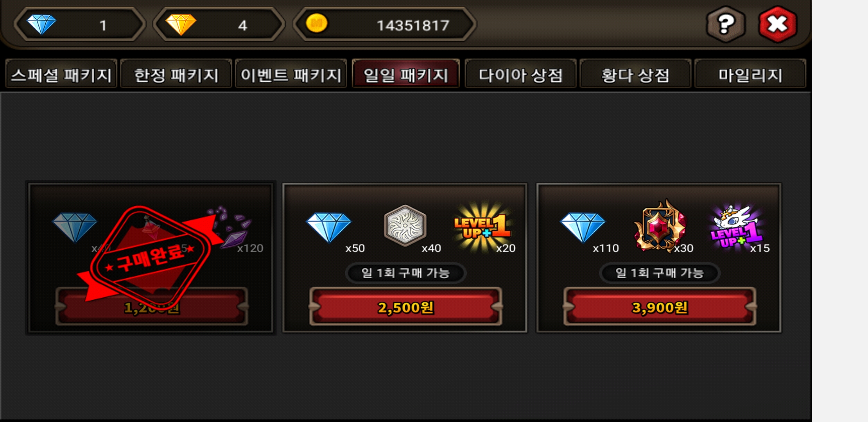868x422 pixels.
Task: Buy the 3,900원 package
Action: pyautogui.click(x=660, y=307)
